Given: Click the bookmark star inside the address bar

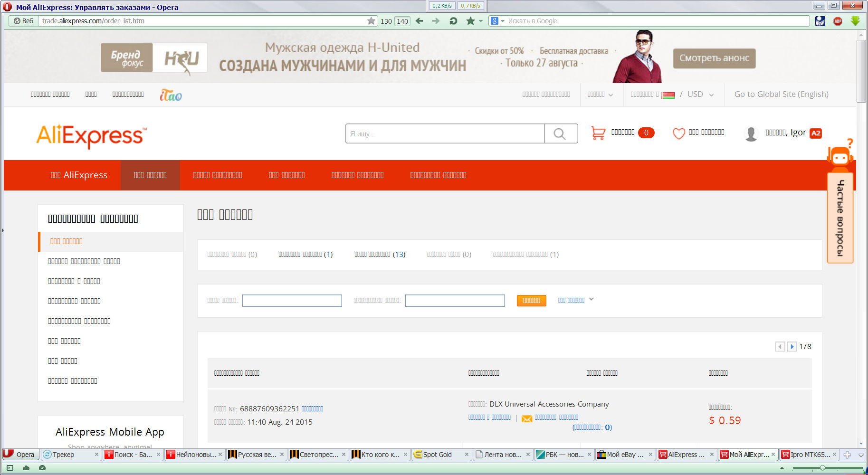Looking at the screenshot, I should coord(372,21).
